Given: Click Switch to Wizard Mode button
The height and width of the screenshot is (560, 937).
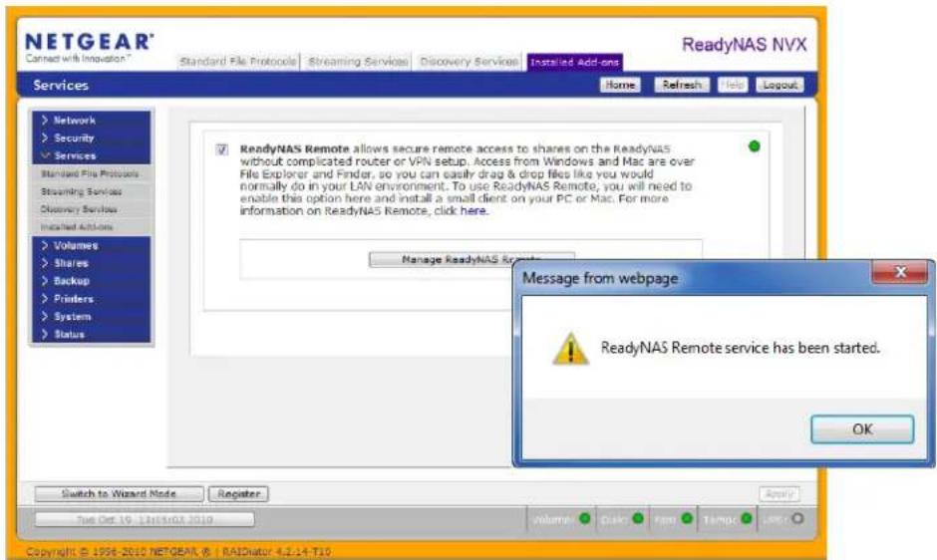Looking at the screenshot, I should point(119,493).
